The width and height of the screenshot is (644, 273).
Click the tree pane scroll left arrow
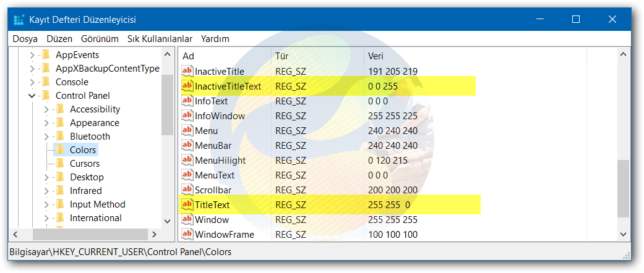15,235
